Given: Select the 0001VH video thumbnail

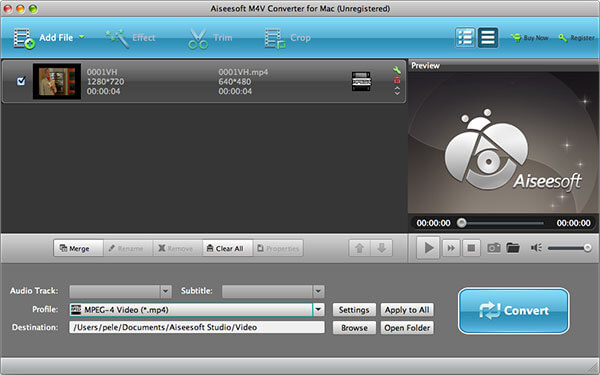Looking at the screenshot, I should (x=57, y=82).
